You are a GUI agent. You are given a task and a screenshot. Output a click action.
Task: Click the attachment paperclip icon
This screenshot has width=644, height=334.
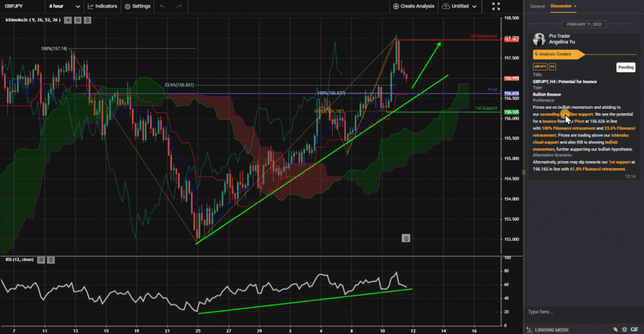615,330
